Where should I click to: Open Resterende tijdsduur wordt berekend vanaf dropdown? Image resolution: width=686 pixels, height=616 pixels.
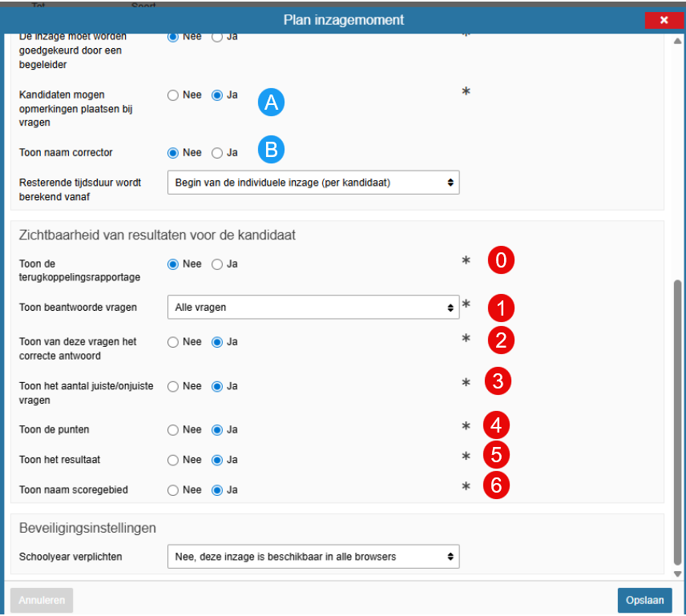pos(313,183)
